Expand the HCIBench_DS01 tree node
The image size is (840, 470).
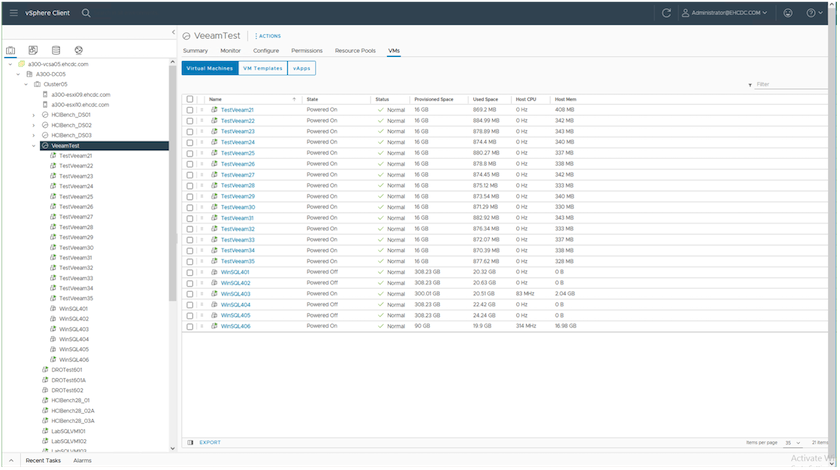point(33,115)
